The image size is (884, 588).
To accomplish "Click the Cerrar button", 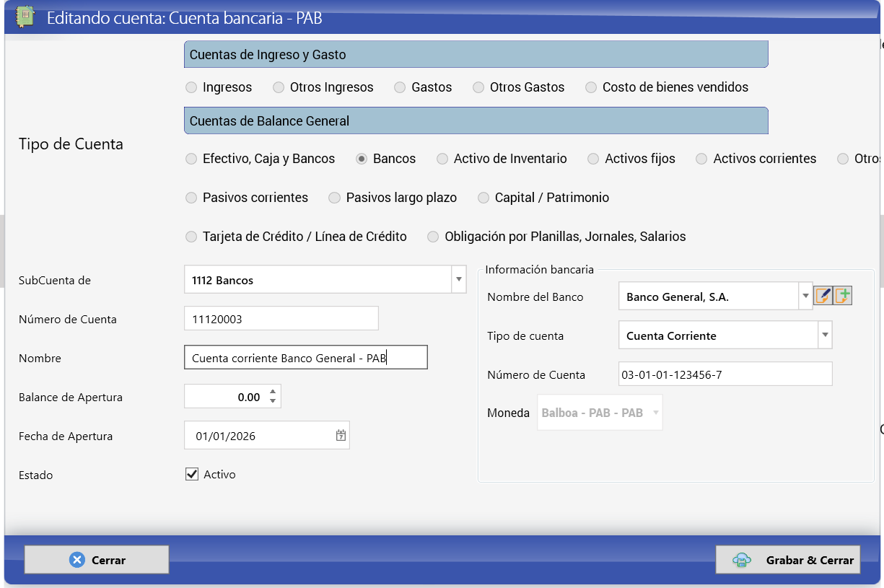I will [97, 560].
